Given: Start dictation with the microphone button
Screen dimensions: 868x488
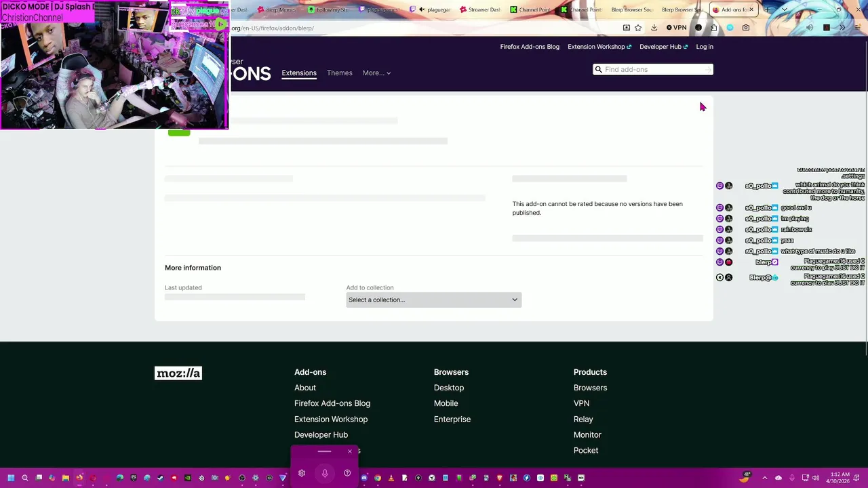Looking at the screenshot, I should tap(325, 473).
